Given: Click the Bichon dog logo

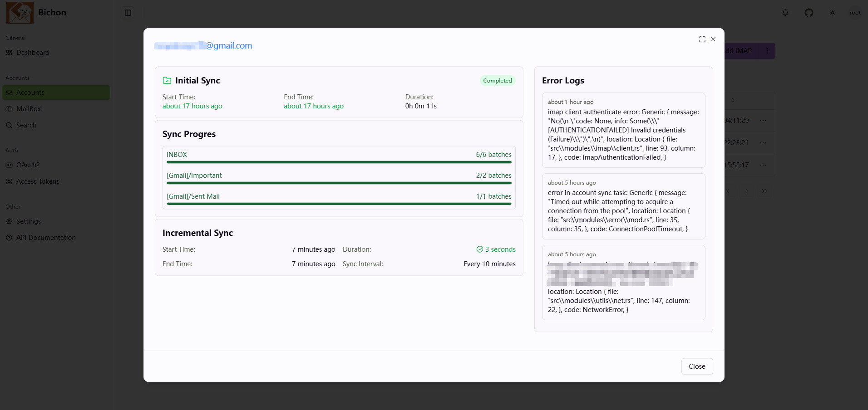Looking at the screenshot, I should (20, 12).
